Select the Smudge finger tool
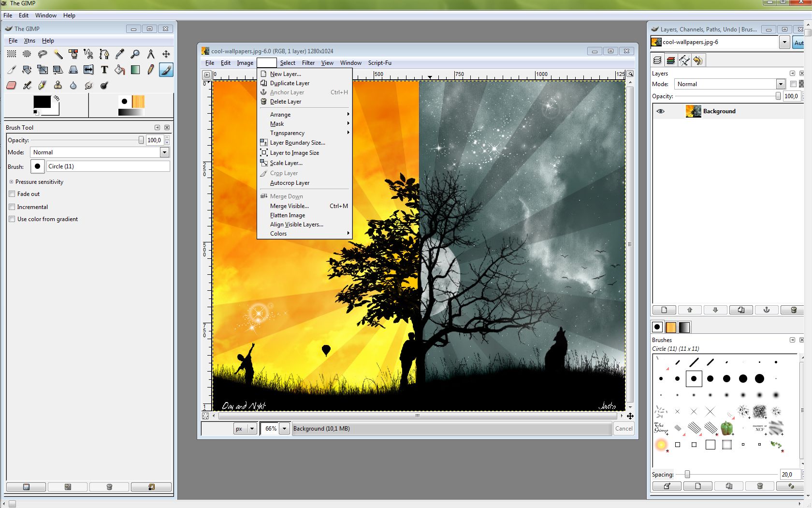The width and height of the screenshot is (812, 508). pos(88,85)
